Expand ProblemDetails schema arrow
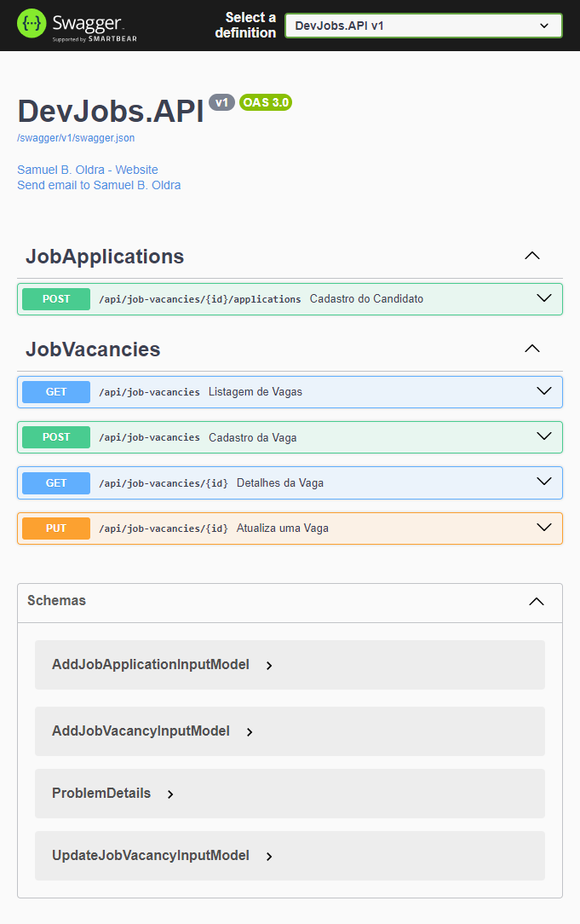The height and width of the screenshot is (924, 580). pos(170,794)
